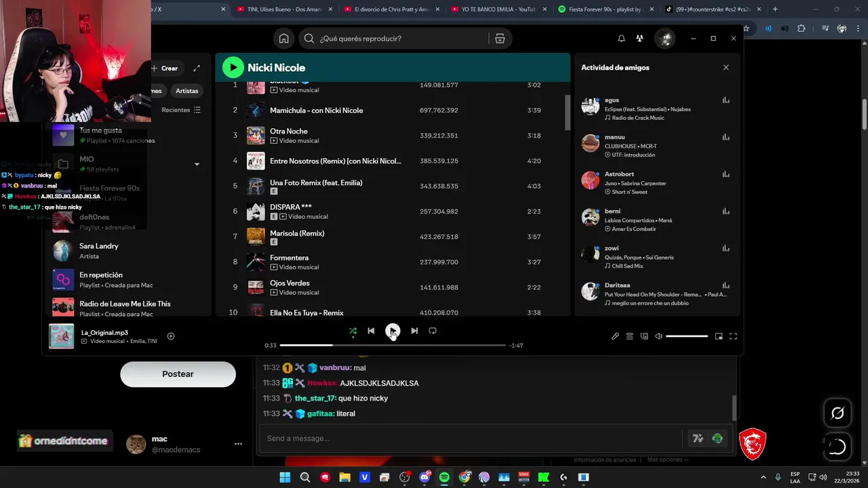Open Recientes sort dropdown

pyautogui.click(x=181, y=110)
